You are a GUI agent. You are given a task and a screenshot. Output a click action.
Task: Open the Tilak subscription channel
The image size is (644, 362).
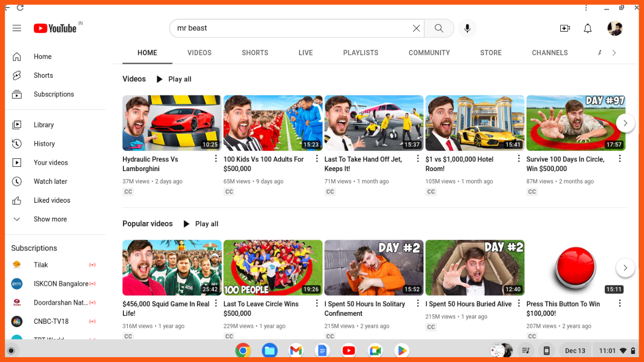[x=41, y=265]
